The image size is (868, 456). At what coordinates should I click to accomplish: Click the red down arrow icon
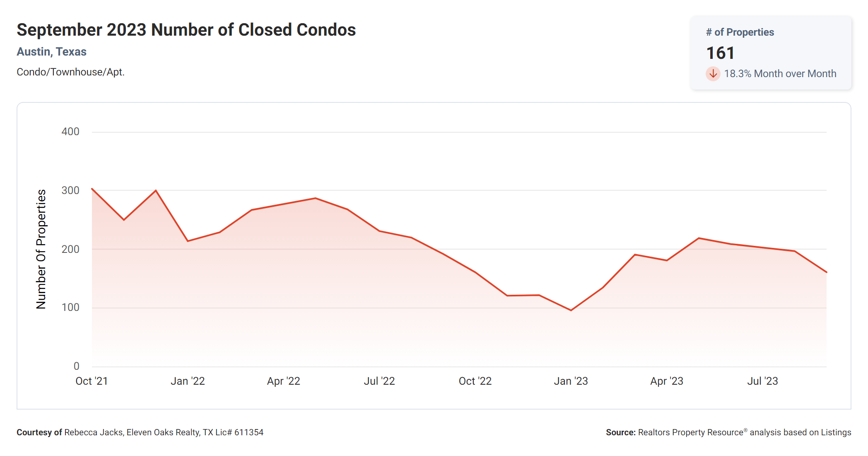(713, 74)
